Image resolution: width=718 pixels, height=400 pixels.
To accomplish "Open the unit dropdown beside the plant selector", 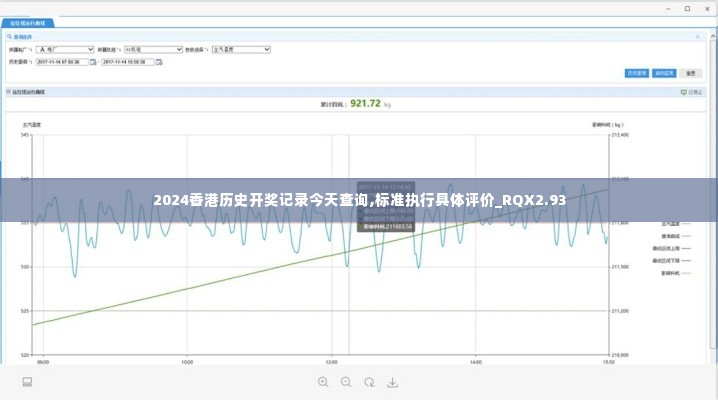I will click(x=153, y=49).
